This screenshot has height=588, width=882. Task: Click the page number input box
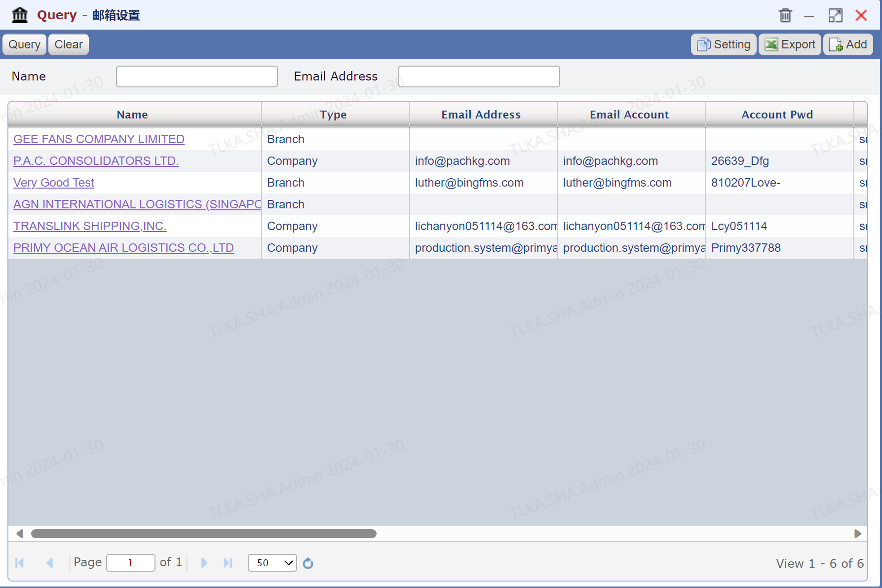131,563
